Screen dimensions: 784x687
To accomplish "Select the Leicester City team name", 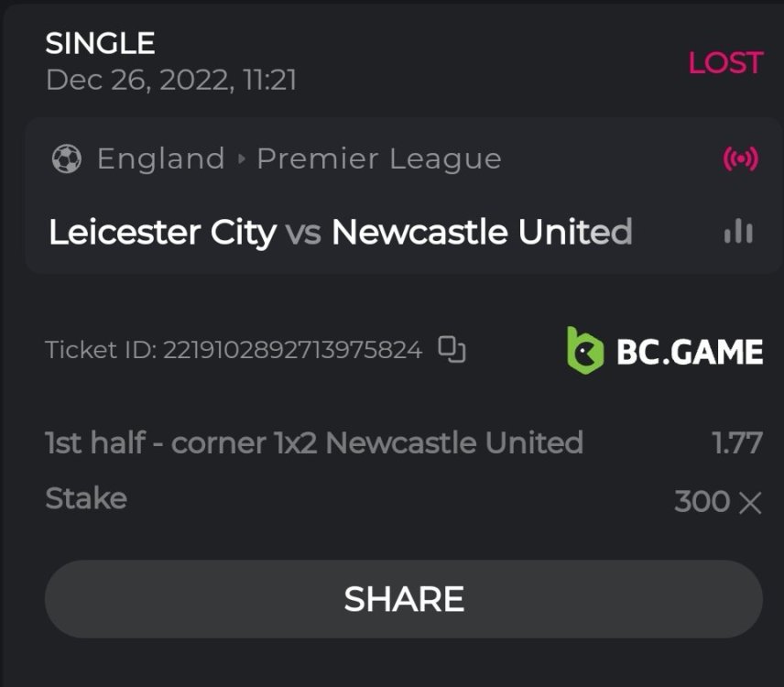I will click(x=162, y=233).
